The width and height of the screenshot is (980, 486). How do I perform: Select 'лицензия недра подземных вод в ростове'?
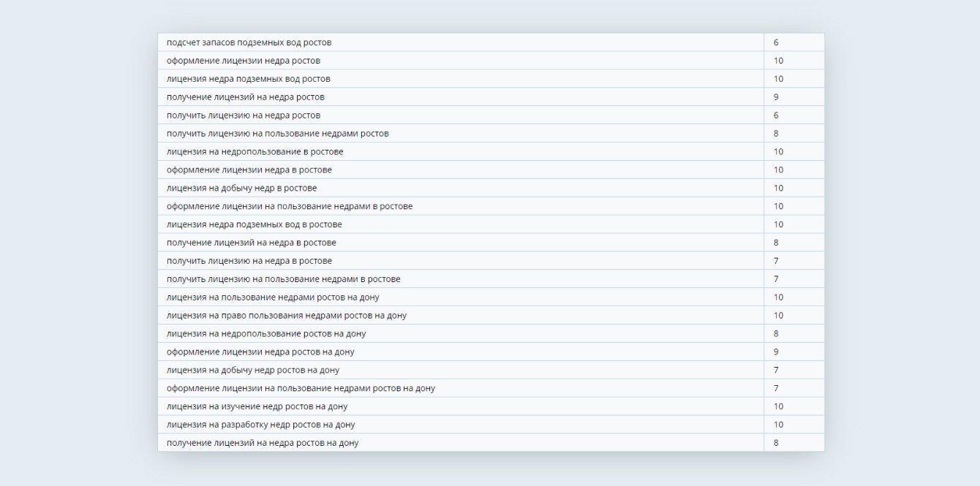click(x=254, y=225)
